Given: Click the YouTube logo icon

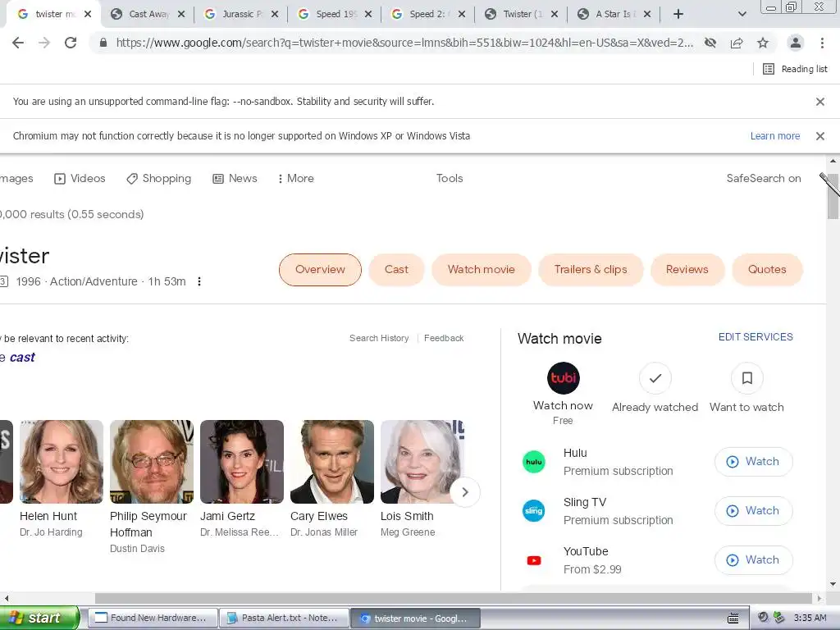Looking at the screenshot, I should coord(533,560).
